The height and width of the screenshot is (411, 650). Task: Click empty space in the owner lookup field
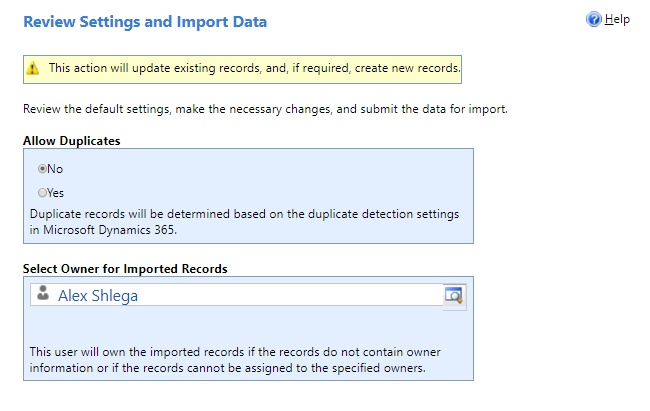[x=290, y=295]
